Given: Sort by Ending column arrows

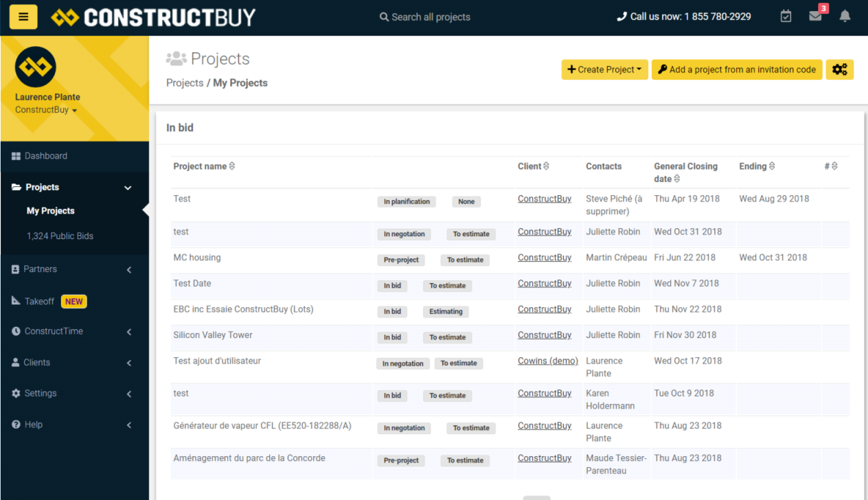Looking at the screenshot, I should [772, 166].
